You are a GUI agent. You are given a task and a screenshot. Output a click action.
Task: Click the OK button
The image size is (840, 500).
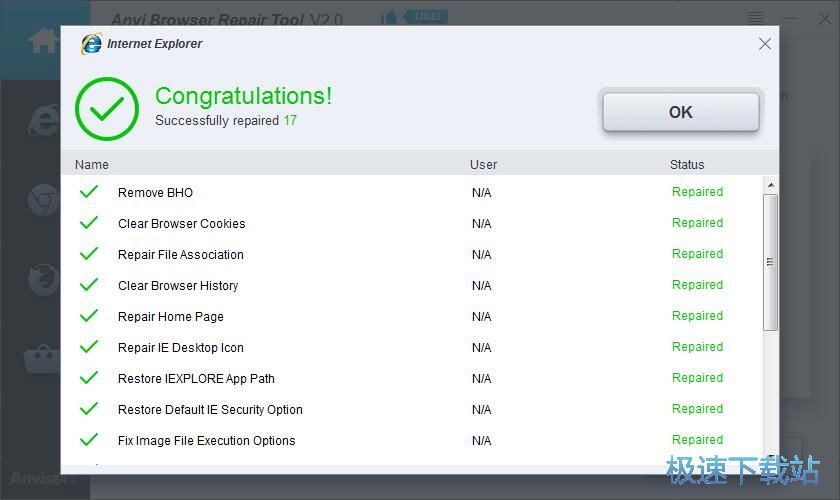(680, 112)
